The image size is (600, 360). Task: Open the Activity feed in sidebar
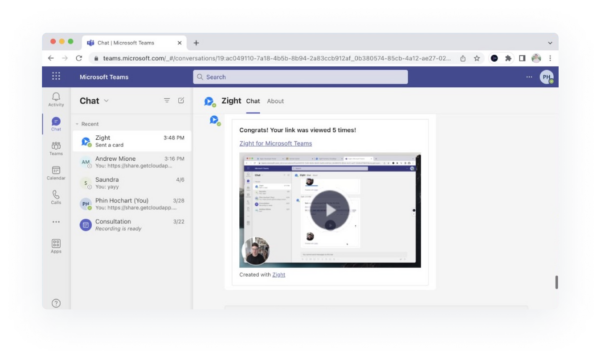pyautogui.click(x=56, y=99)
